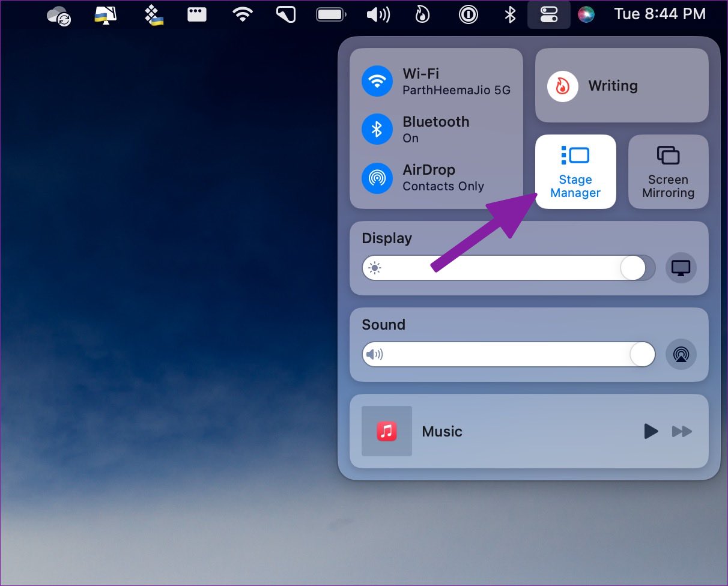Open the flame Focus menu bar icon
The image size is (728, 586).
tap(422, 14)
